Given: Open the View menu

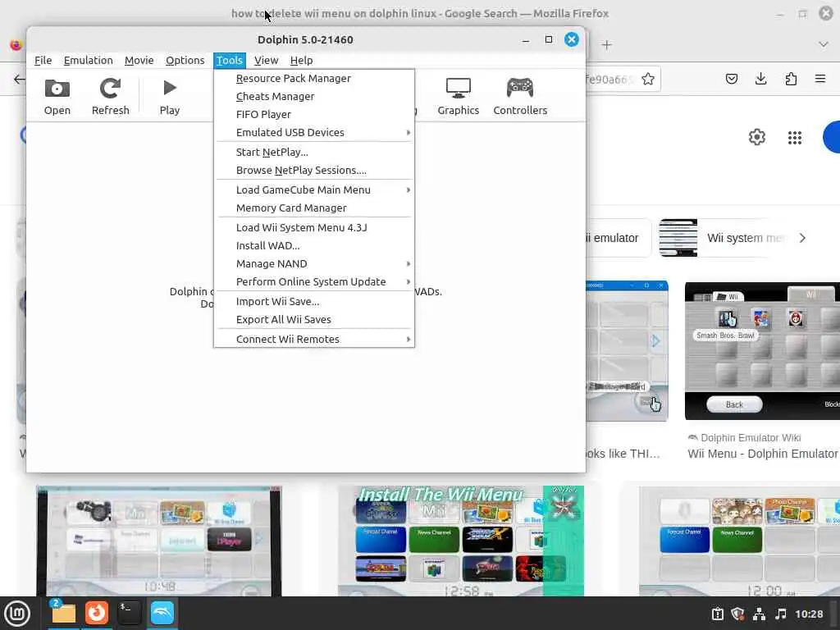Looking at the screenshot, I should [267, 61].
